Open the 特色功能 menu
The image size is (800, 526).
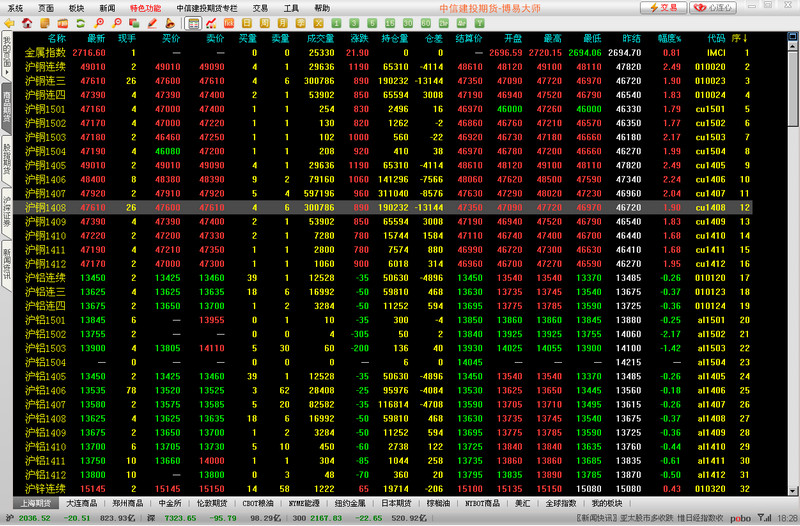(146, 7)
